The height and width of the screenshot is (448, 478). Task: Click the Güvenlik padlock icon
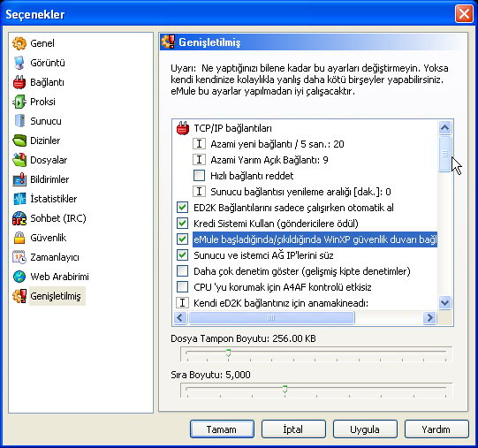point(19,238)
